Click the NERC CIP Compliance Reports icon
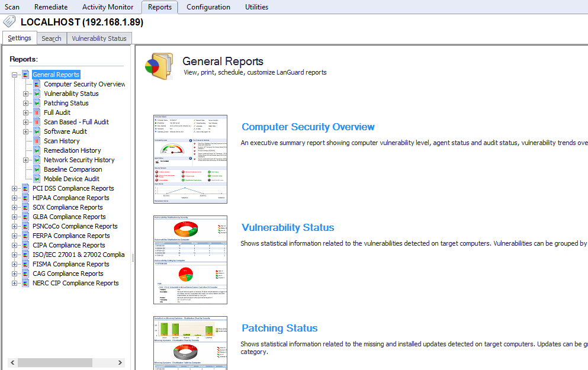 click(25, 283)
